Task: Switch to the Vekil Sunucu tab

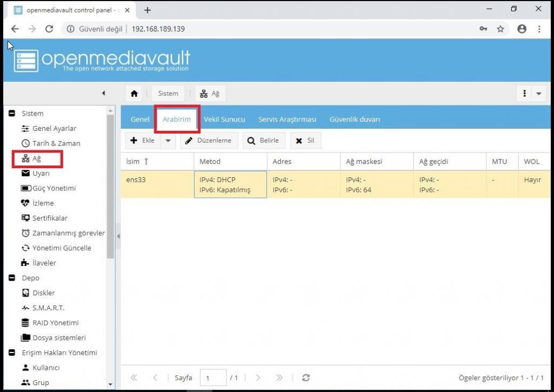Action: [x=225, y=119]
